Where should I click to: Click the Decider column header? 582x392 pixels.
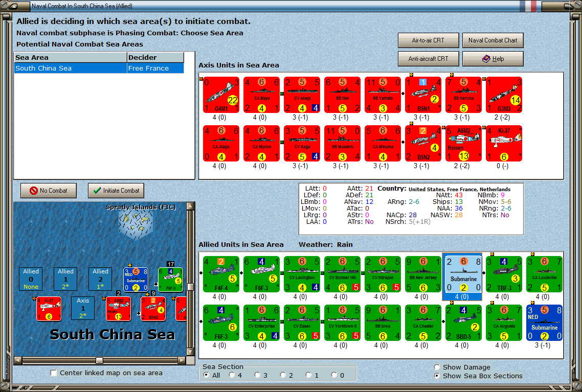(x=155, y=57)
